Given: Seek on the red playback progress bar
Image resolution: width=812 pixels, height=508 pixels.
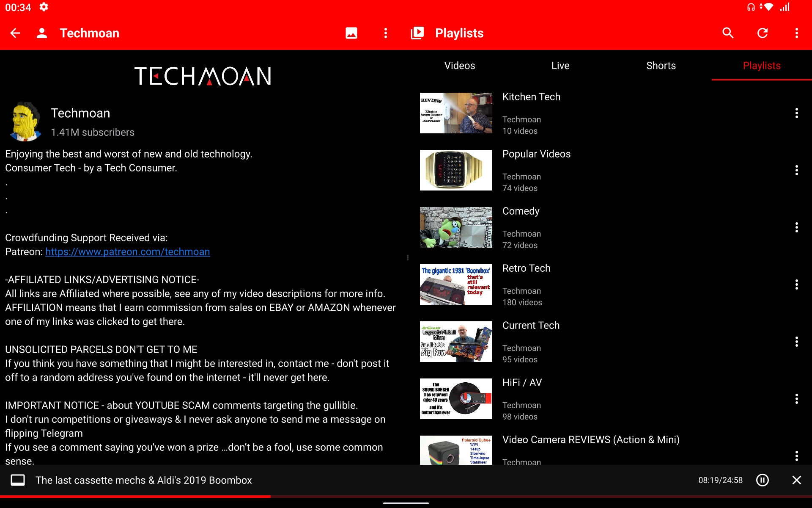Looking at the screenshot, I should (x=406, y=496).
